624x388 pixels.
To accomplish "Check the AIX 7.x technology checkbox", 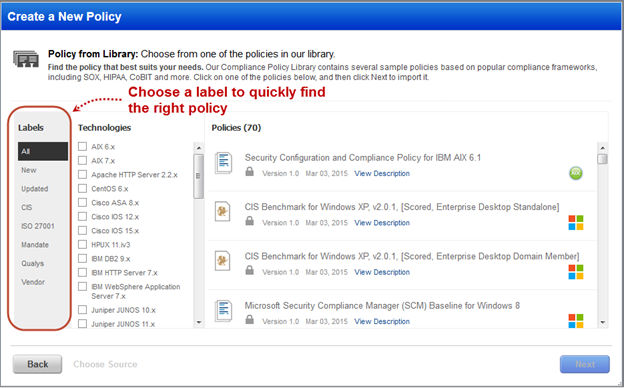I will point(82,160).
